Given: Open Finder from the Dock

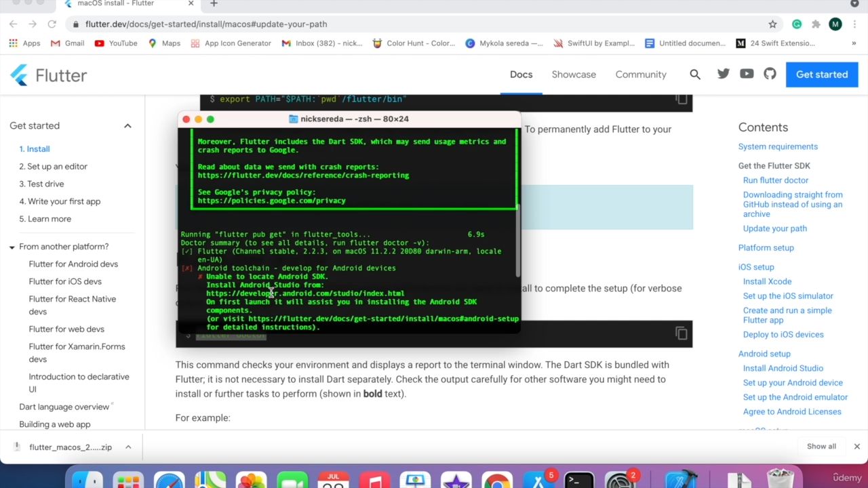Looking at the screenshot, I should click(87, 480).
